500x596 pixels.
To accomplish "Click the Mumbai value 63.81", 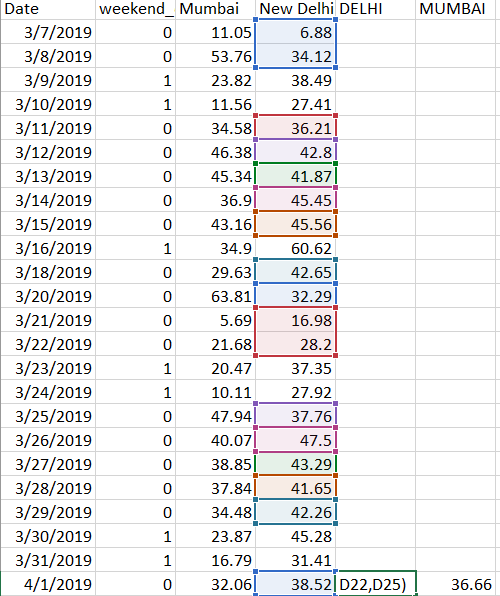I will 215,296.
